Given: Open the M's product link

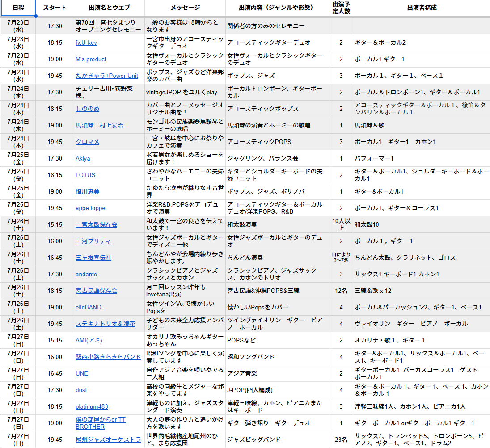Looking at the screenshot, I should click(91, 59).
